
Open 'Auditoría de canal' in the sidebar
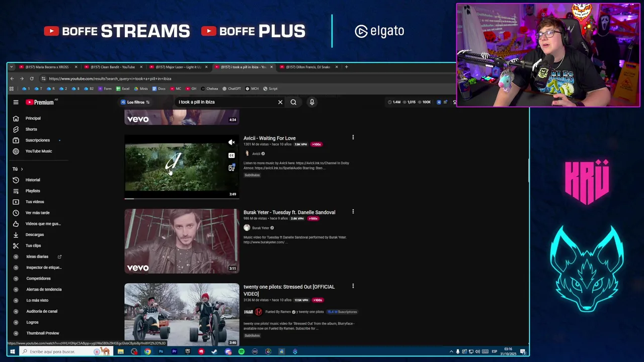[x=42, y=311]
